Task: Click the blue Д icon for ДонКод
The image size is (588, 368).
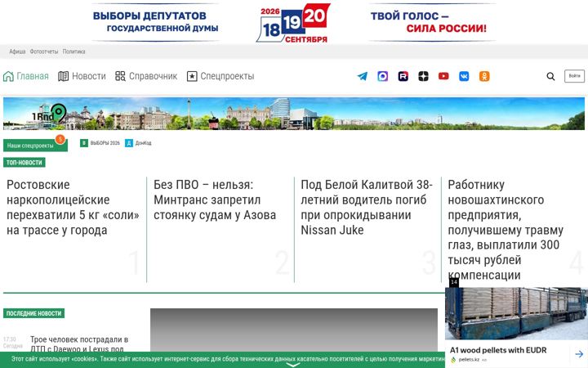Action: coord(129,143)
